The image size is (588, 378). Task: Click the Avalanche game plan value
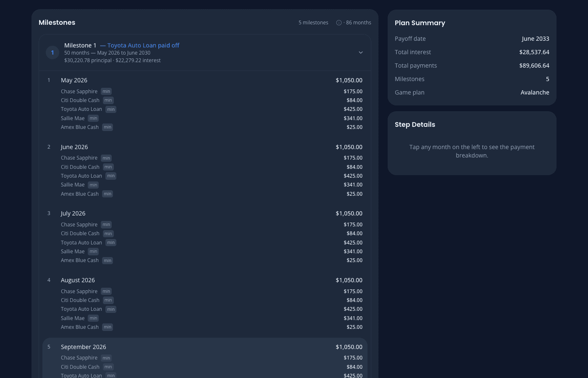pyautogui.click(x=535, y=92)
